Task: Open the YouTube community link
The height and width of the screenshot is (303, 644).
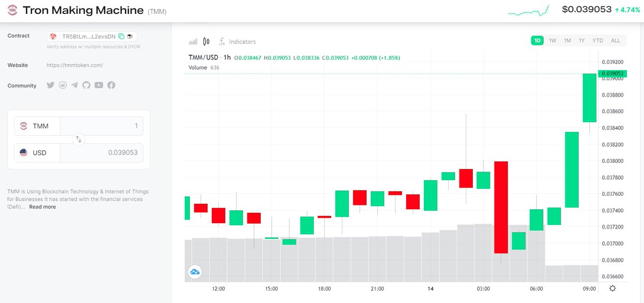Action: click(x=99, y=85)
